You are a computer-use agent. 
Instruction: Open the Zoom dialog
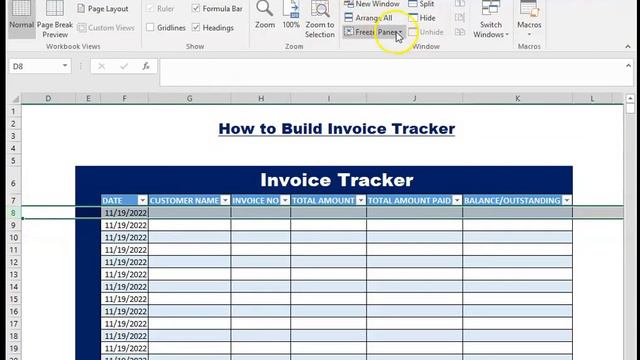[x=265, y=15]
